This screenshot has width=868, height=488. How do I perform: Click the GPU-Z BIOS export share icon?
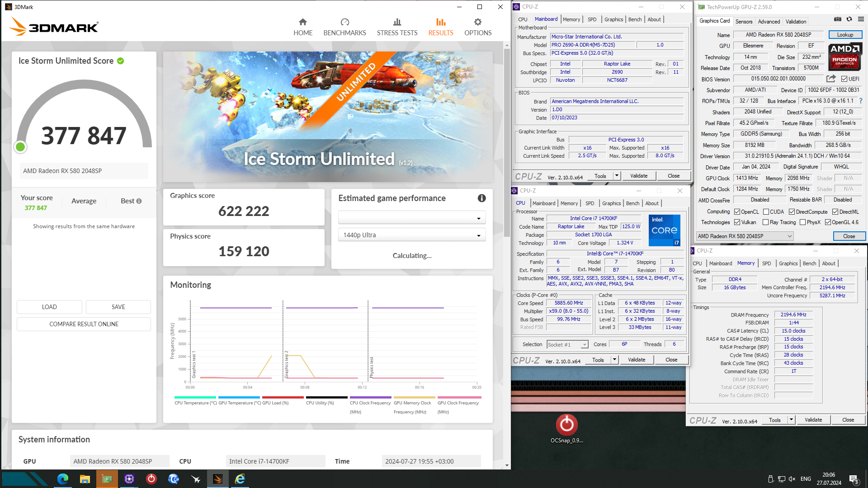point(831,79)
